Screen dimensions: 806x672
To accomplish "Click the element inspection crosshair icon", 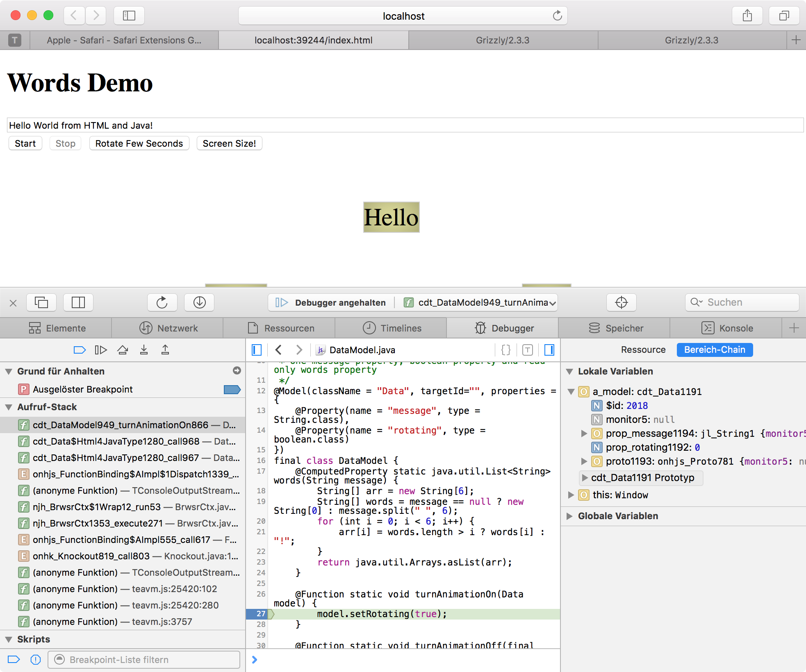I will (621, 302).
